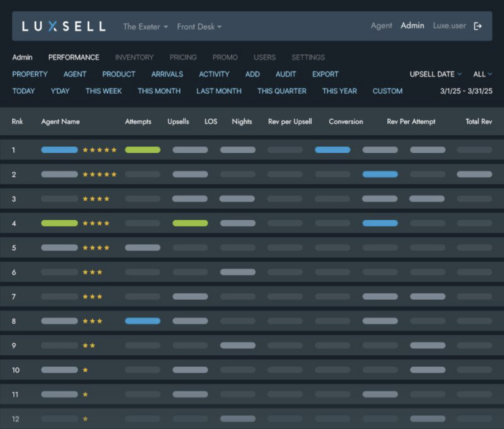Screen dimensions: 504x429
Task: Switch to Agent view in header
Action: (x=382, y=26)
